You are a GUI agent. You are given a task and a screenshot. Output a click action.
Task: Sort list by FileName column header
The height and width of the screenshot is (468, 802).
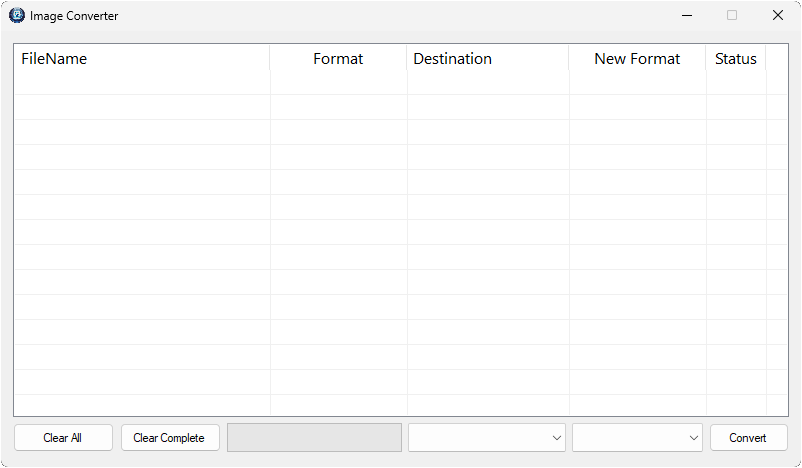pyautogui.click(x=142, y=58)
